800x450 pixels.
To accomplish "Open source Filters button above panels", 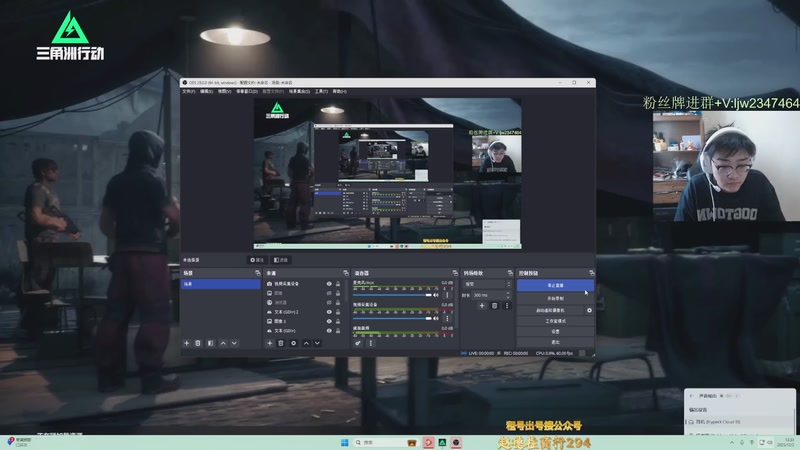I will [281, 260].
